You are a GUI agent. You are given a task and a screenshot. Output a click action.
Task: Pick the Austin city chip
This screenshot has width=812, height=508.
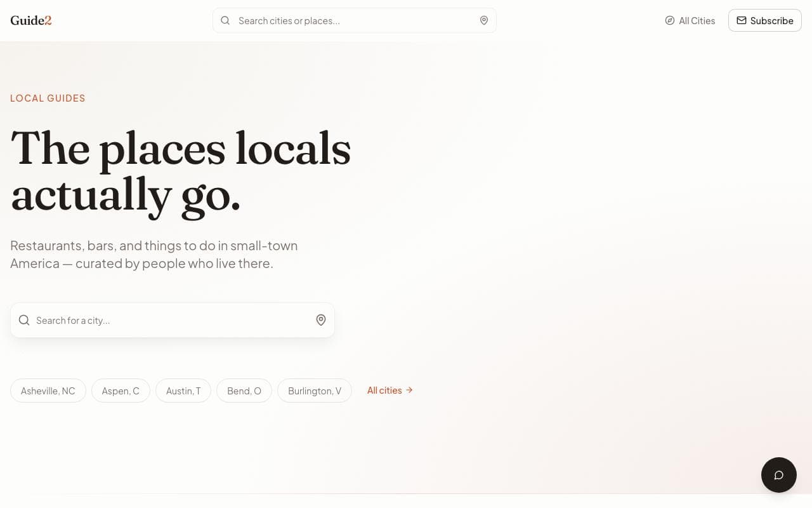tap(183, 391)
